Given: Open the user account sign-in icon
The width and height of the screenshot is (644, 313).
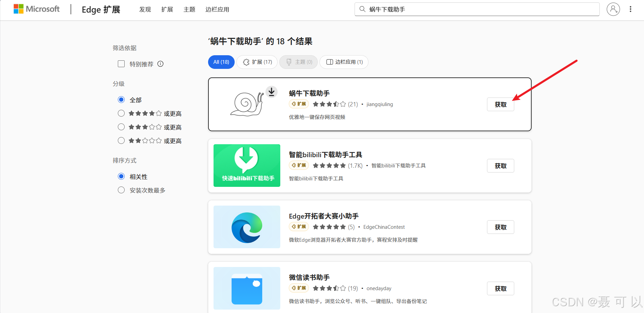Looking at the screenshot, I should click(x=613, y=9).
